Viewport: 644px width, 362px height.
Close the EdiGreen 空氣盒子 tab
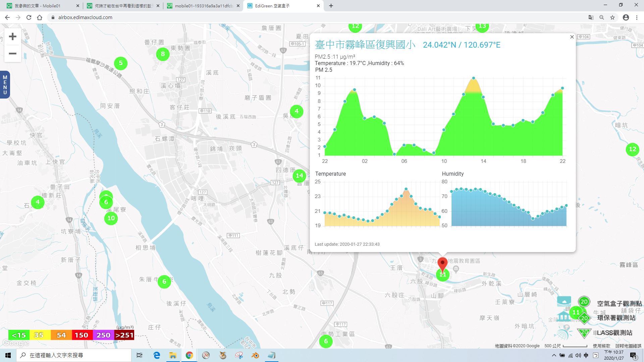pyautogui.click(x=318, y=6)
